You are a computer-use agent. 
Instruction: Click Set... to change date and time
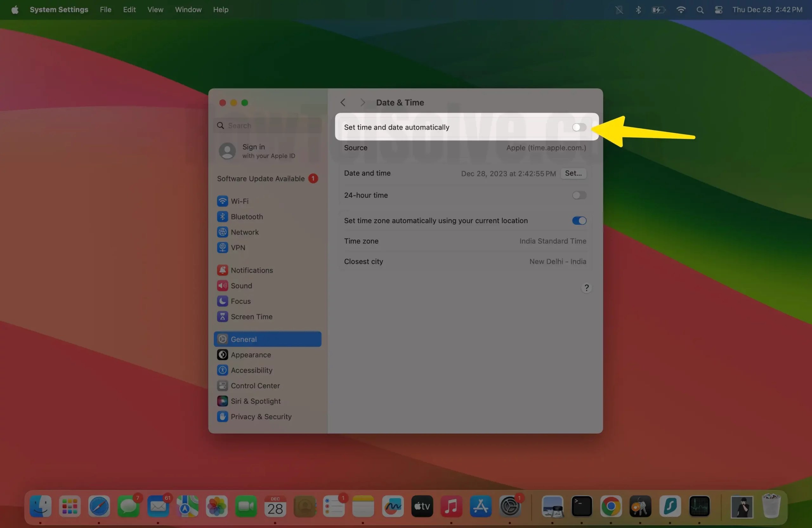pyautogui.click(x=573, y=173)
